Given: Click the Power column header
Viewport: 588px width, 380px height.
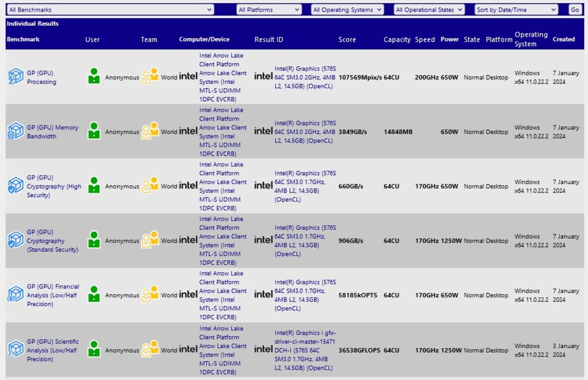Looking at the screenshot, I should (x=450, y=39).
